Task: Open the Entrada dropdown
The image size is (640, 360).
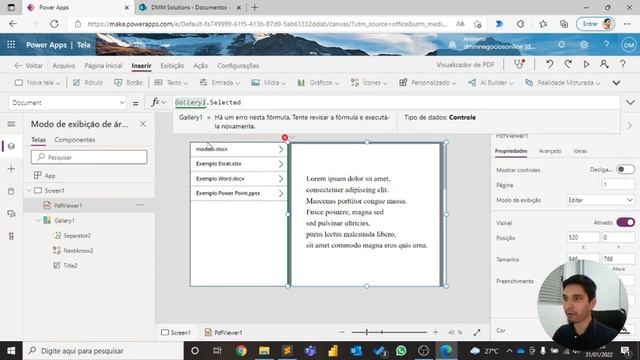Action: 220,82
